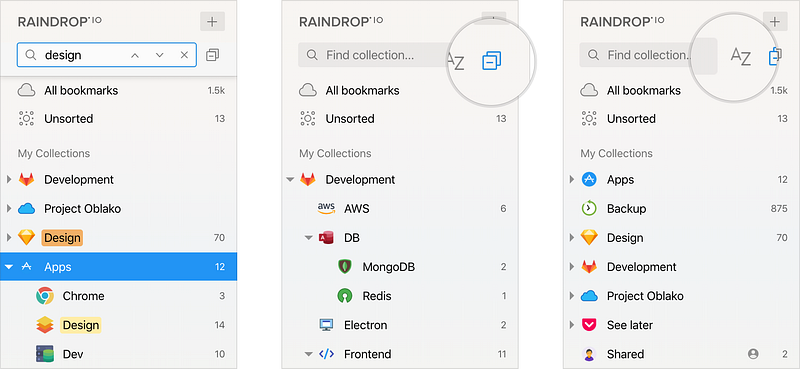Open the Redis collection icon
Screen dimensions: 800x369
(x=345, y=296)
